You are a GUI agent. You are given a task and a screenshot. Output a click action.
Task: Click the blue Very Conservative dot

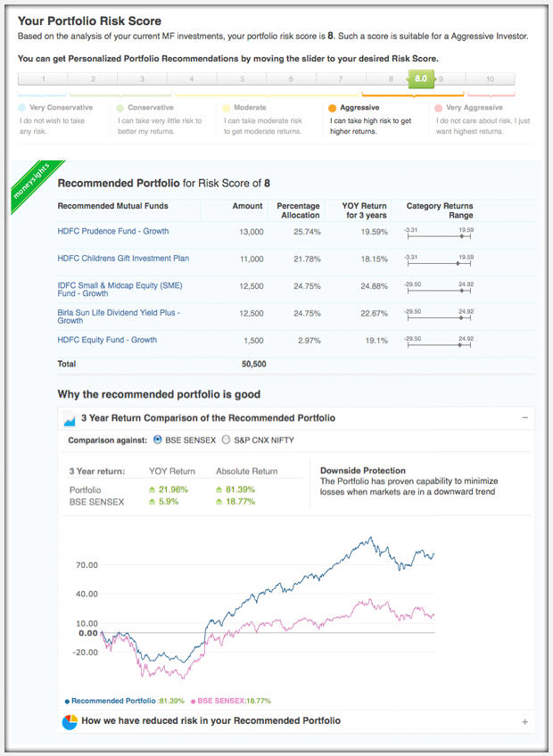22,108
